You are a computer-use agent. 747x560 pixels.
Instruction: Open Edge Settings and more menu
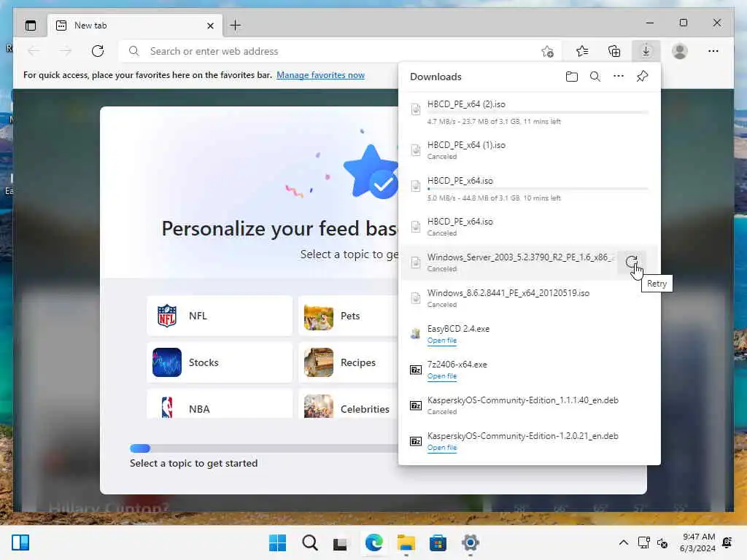click(713, 51)
